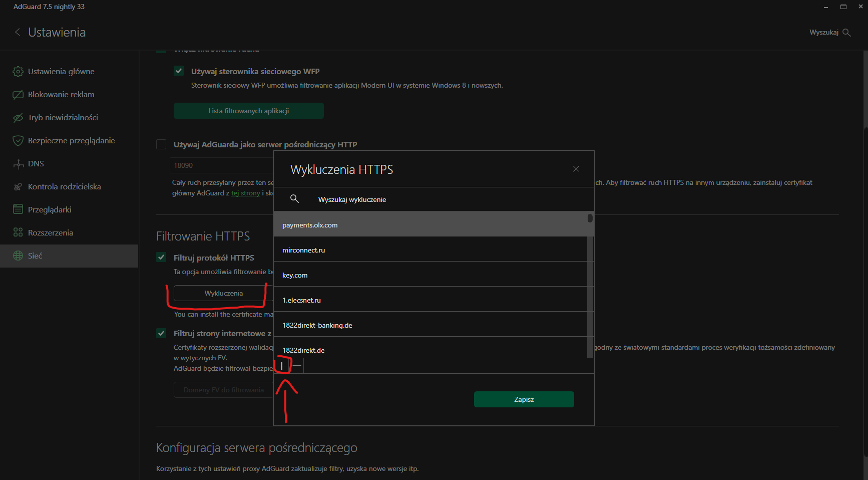Toggle Używaj sterownika sieciowego WFP checkbox
This screenshot has height=480, width=868.
click(x=179, y=71)
